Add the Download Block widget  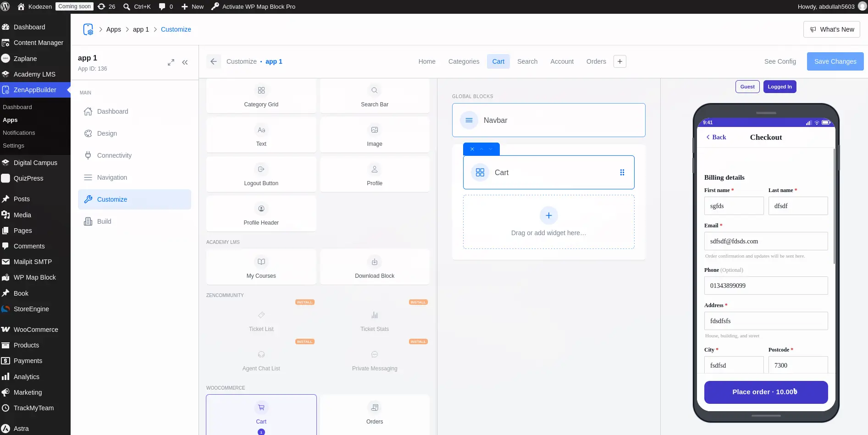375,267
